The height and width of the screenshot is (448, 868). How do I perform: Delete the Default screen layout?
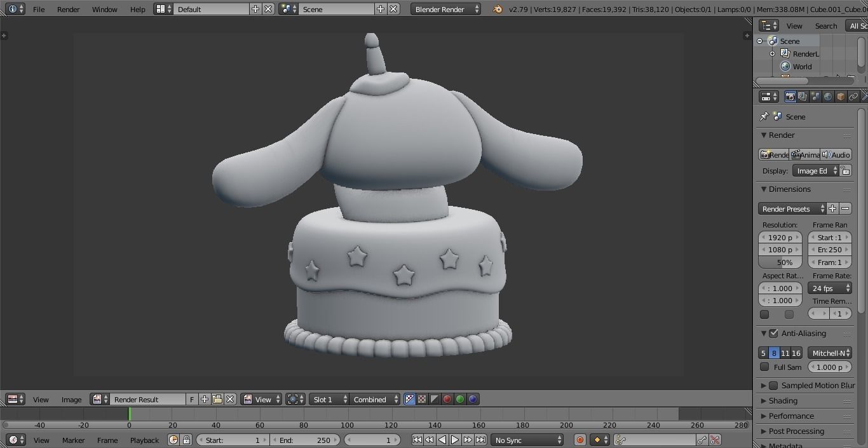pos(268,9)
